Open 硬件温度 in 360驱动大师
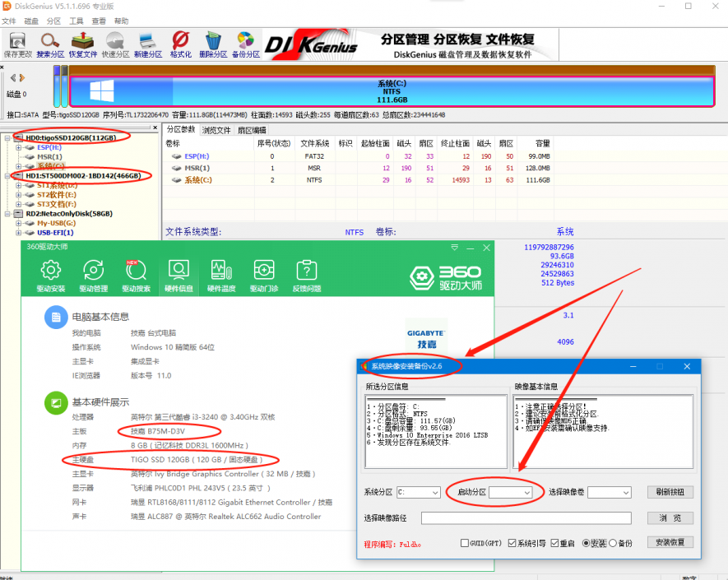The height and width of the screenshot is (580, 728). [221, 276]
